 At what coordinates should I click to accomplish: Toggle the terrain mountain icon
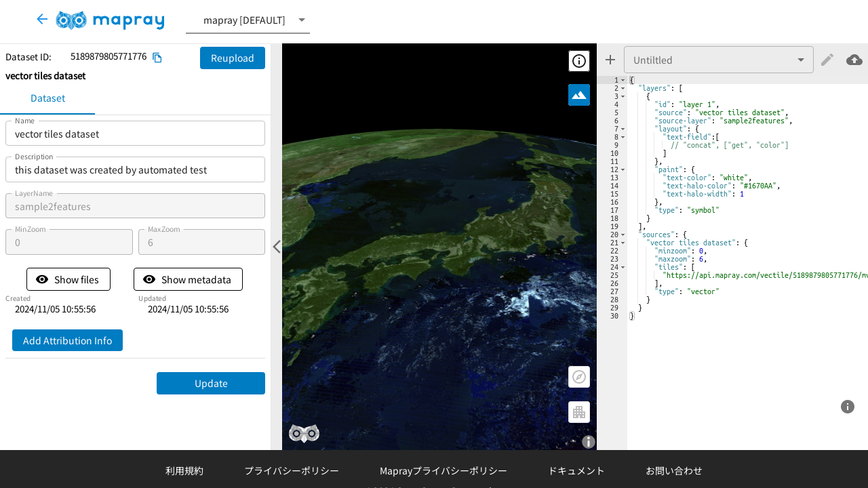(578, 95)
